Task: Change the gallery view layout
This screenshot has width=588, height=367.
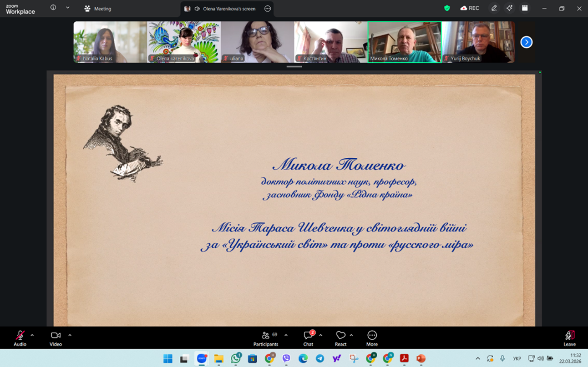Action: coord(525,8)
